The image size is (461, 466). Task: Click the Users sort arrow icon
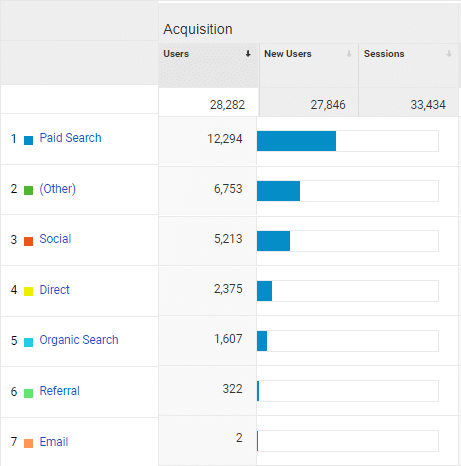point(248,54)
